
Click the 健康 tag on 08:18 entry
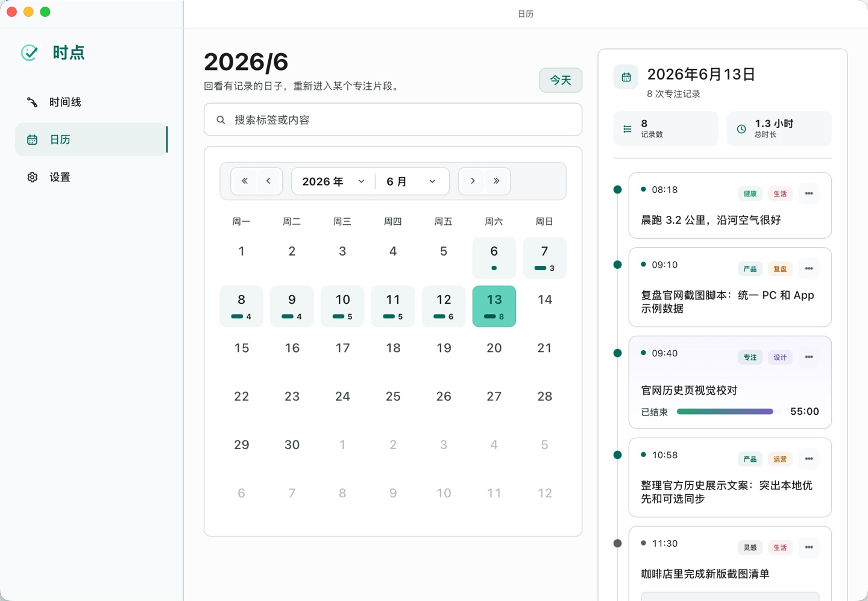(750, 194)
